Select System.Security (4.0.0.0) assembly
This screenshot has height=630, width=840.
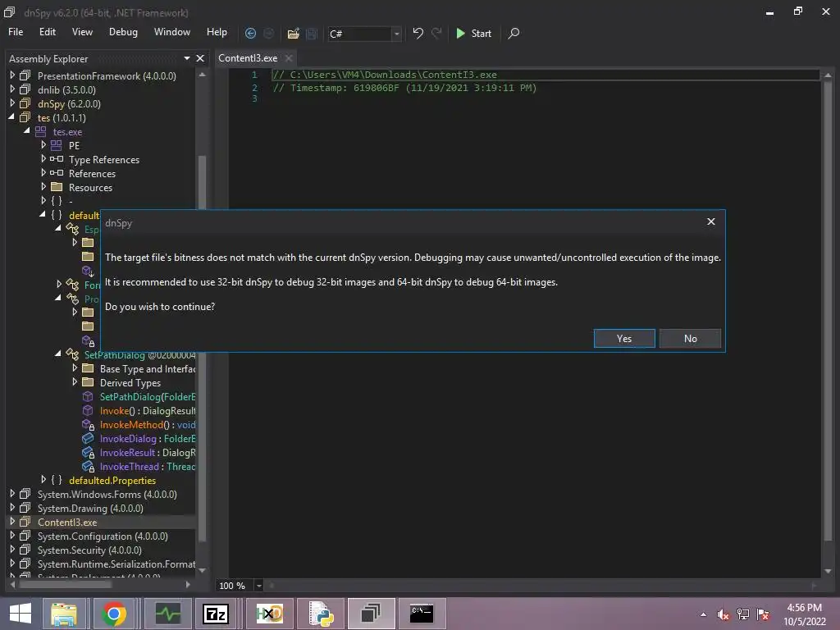coord(89,550)
